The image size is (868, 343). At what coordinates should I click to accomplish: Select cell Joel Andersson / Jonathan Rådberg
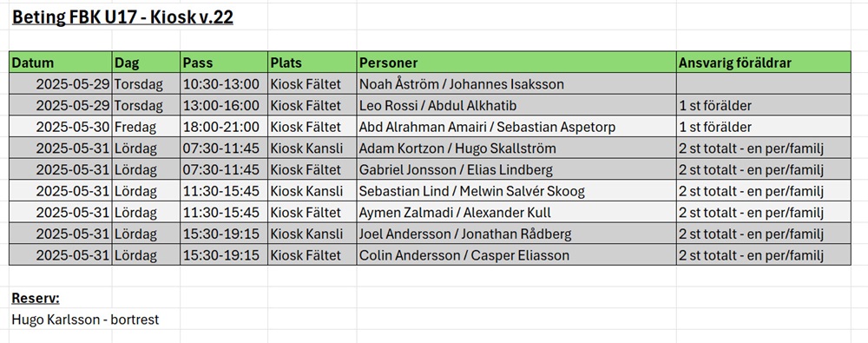pos(516,234)
